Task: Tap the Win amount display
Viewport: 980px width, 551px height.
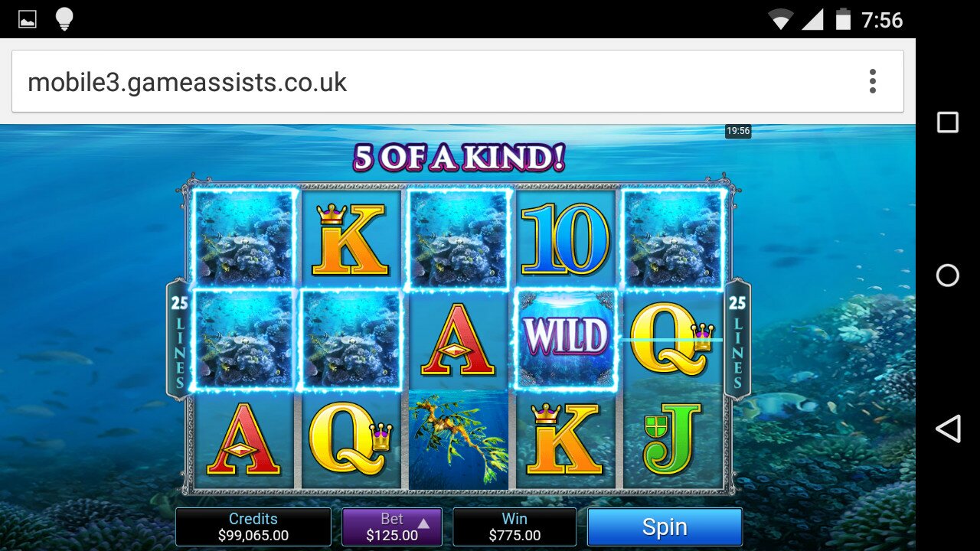Action: pyautogui.click(x=514, y=527)
